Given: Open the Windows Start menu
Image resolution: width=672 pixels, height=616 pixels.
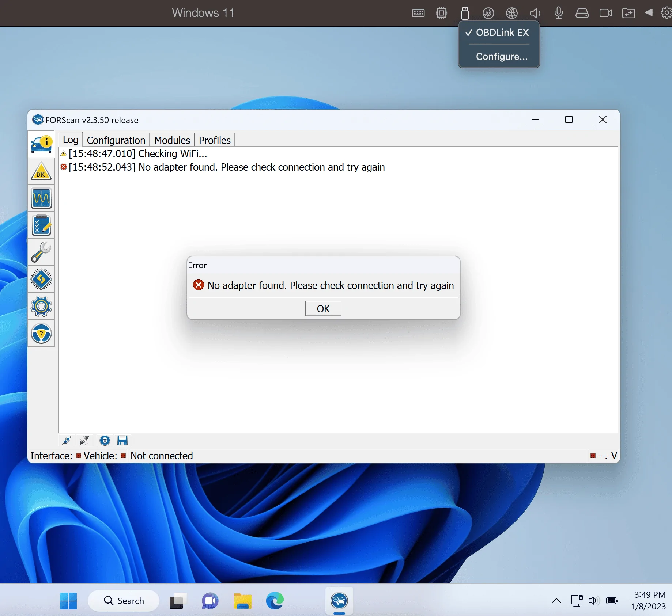Looking at the screenshot, I should pos(68,601).
